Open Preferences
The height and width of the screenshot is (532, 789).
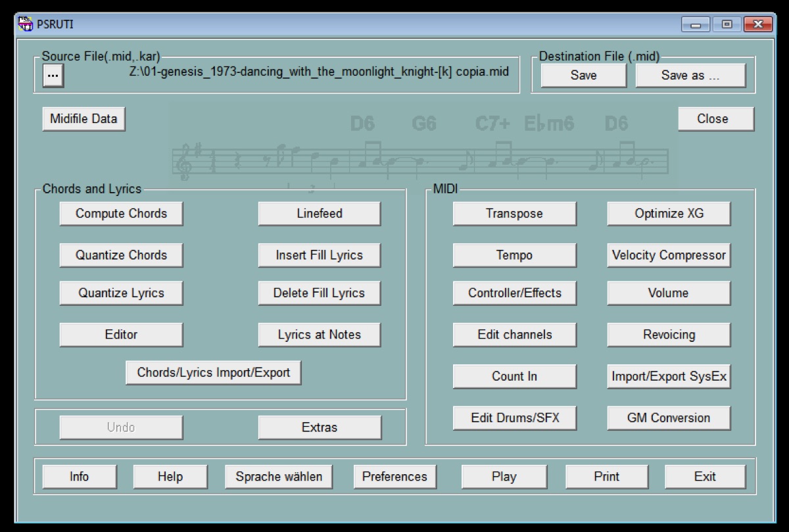click(394, 477)
